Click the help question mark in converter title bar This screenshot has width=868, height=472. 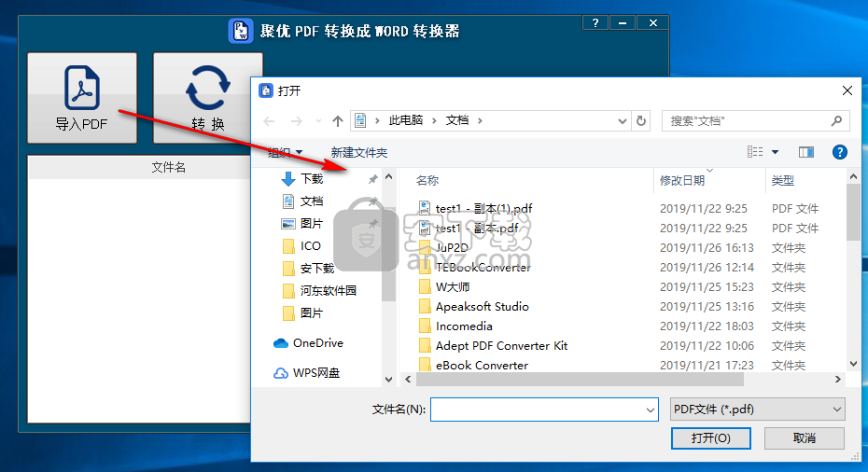coord(595,22)
